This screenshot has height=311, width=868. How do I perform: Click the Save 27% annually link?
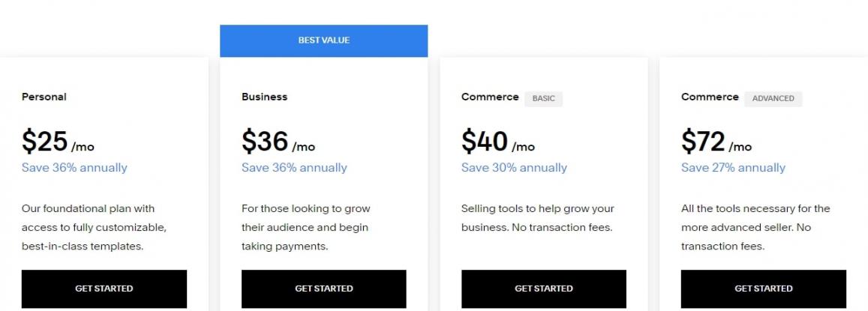tap(733, 168)
